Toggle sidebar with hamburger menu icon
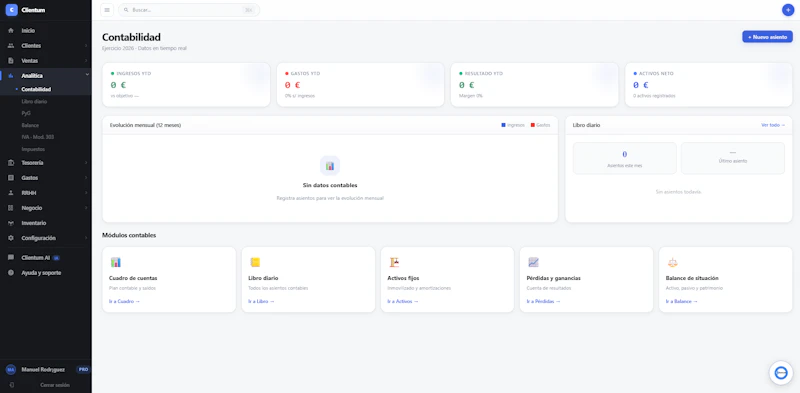 click(x=107, y=10)
